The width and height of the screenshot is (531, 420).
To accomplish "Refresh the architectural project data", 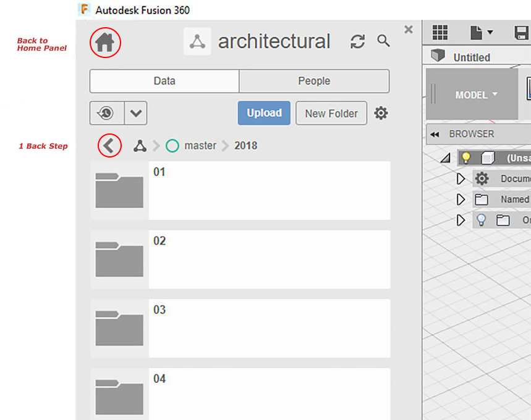I will pos(358,41).
